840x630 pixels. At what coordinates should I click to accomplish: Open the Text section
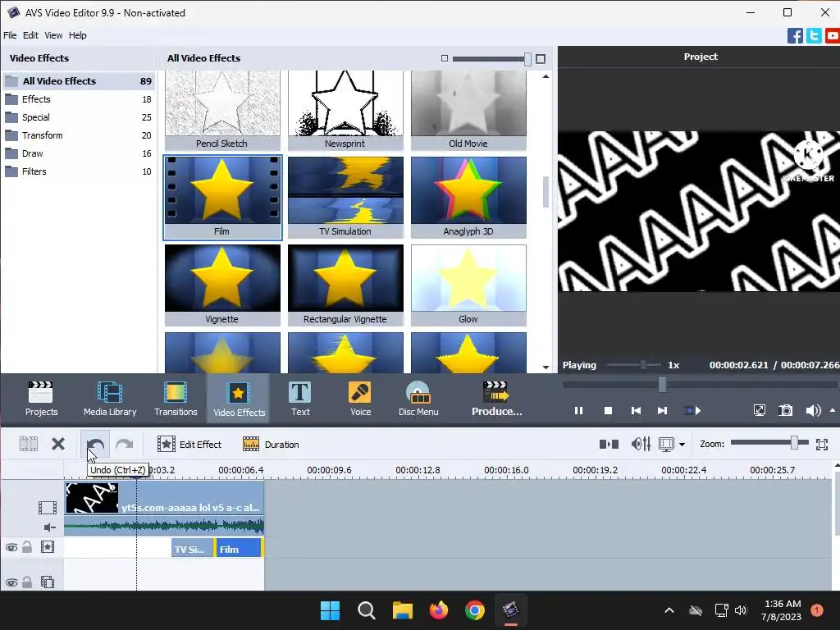300,399
